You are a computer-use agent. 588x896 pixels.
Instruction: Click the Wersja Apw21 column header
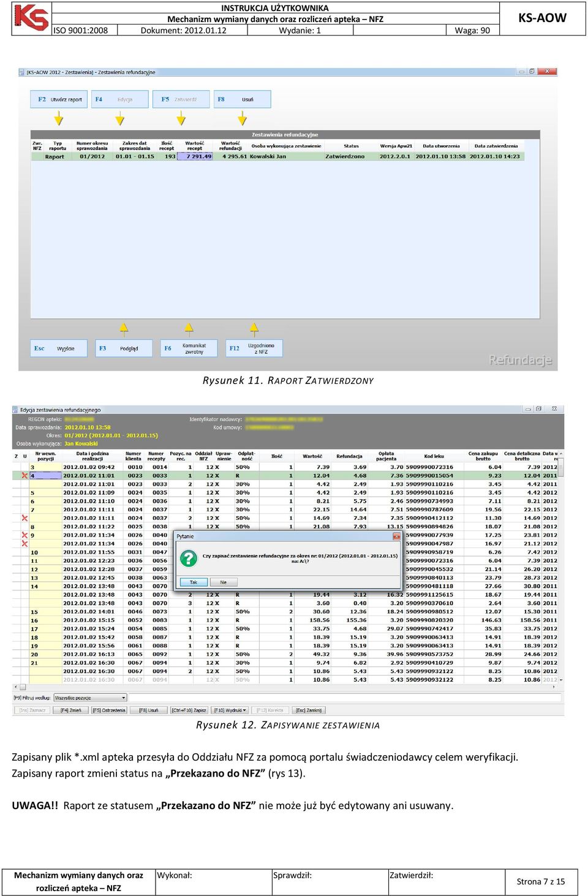coord(396,146)
